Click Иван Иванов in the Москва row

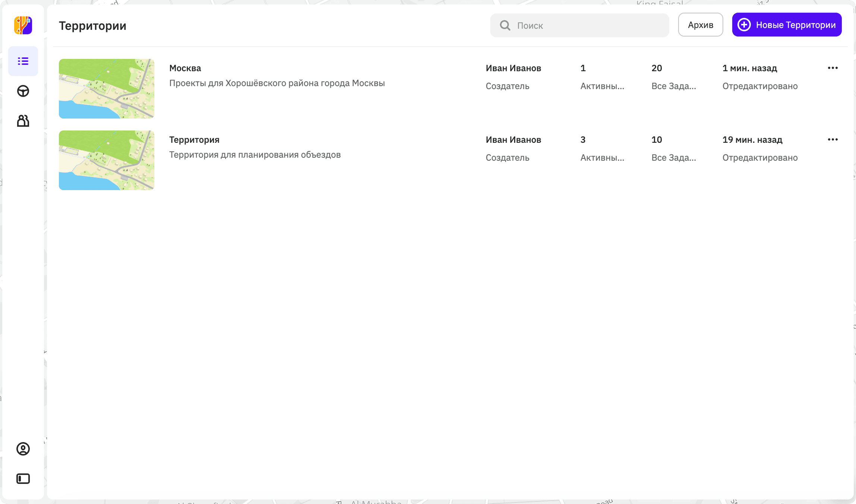tap(513, 68)
